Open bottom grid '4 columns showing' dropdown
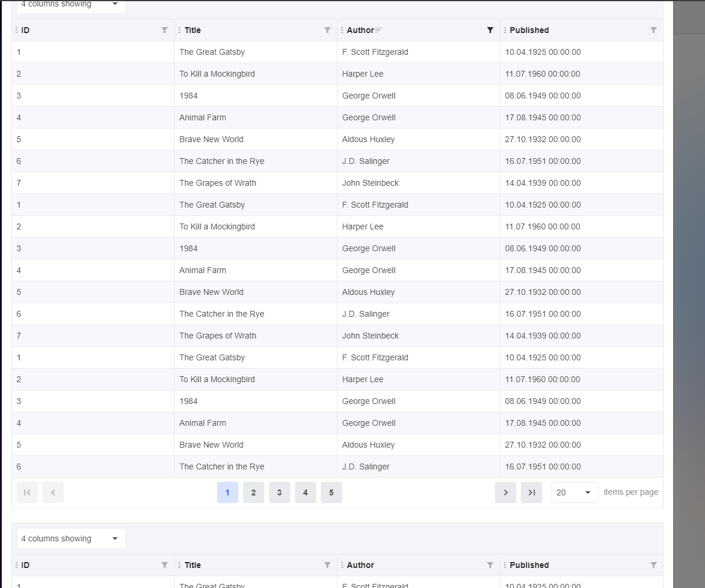The image size is (705, 588). pyautogui.click(x=71, y=538)
